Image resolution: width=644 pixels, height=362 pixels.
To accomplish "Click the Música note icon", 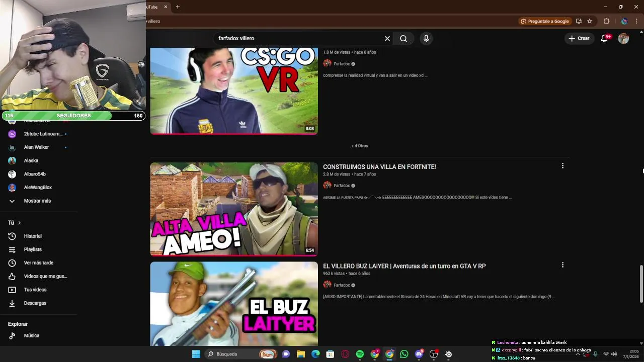I will tap(12, 336).
